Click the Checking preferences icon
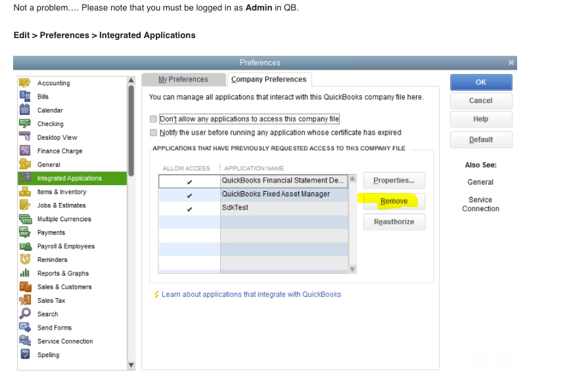 coord(25,123)
